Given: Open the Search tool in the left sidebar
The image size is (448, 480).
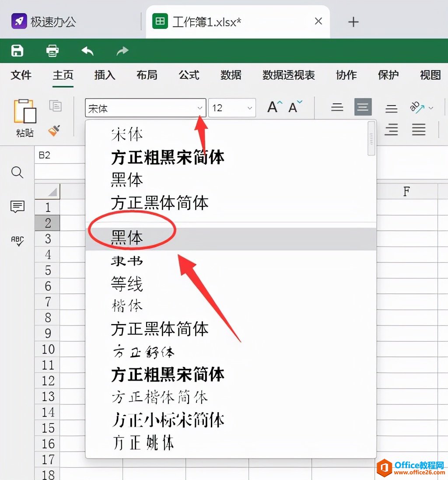Looking at the screenshot, I should tap(17, 173).
